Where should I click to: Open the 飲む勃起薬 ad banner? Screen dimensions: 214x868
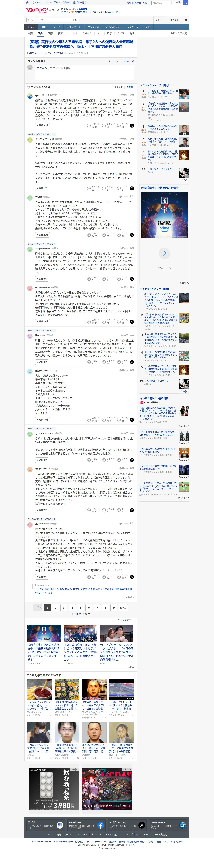pos(55,789)
